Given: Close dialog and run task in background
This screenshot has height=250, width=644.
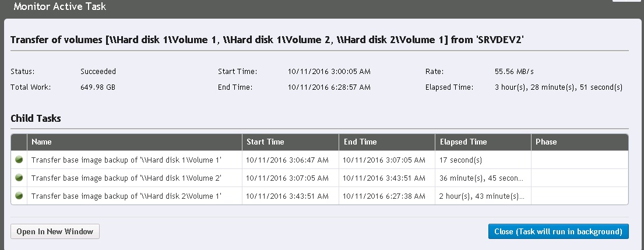Looking at the screenshot, I should [558, 231].
